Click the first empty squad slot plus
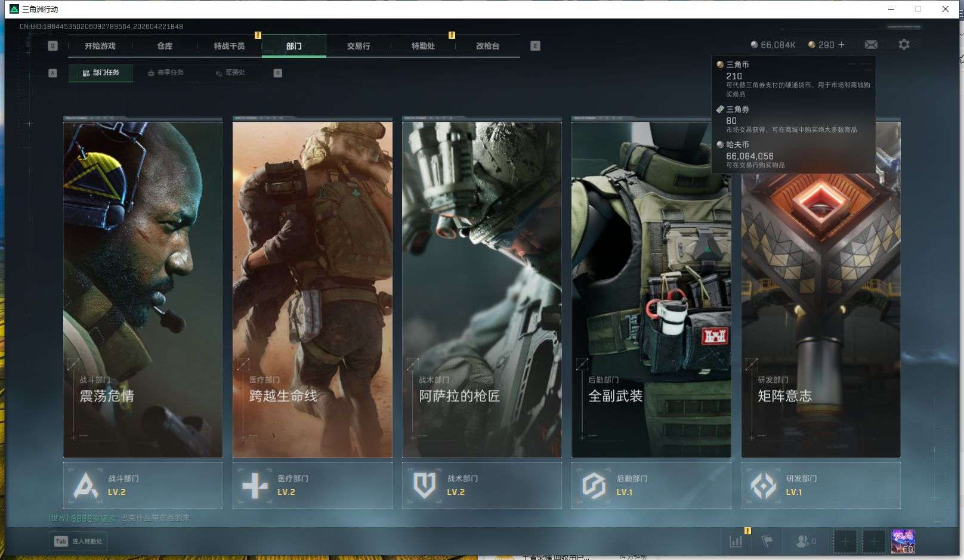The image size is (964, 560). [845, 542]
